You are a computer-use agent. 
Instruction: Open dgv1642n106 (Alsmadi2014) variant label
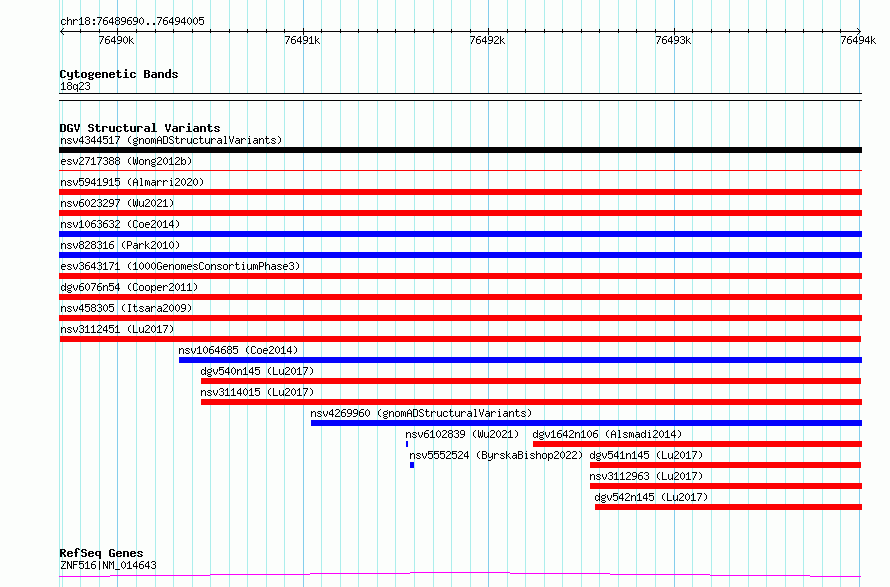(x=607, y=434)
